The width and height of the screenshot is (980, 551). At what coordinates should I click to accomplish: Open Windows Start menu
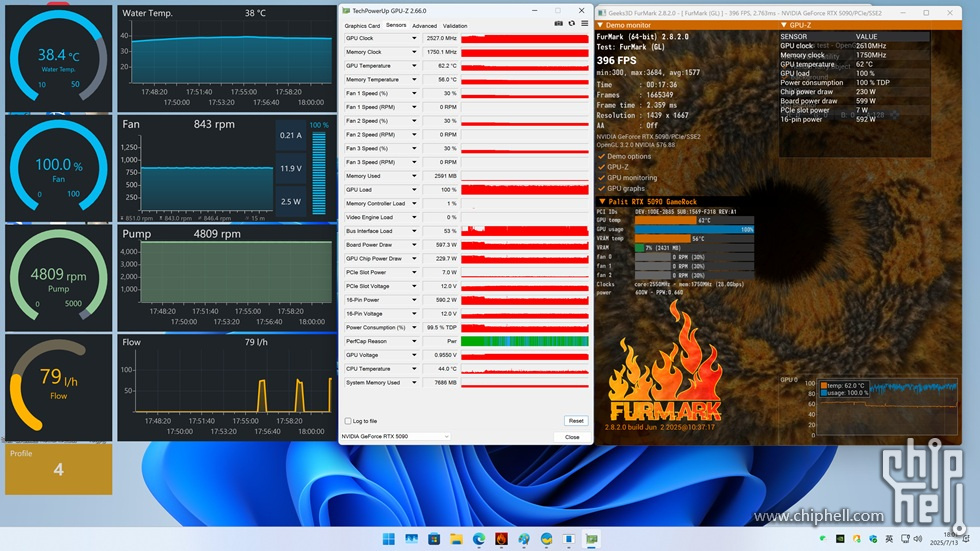(x=389, y=539)
